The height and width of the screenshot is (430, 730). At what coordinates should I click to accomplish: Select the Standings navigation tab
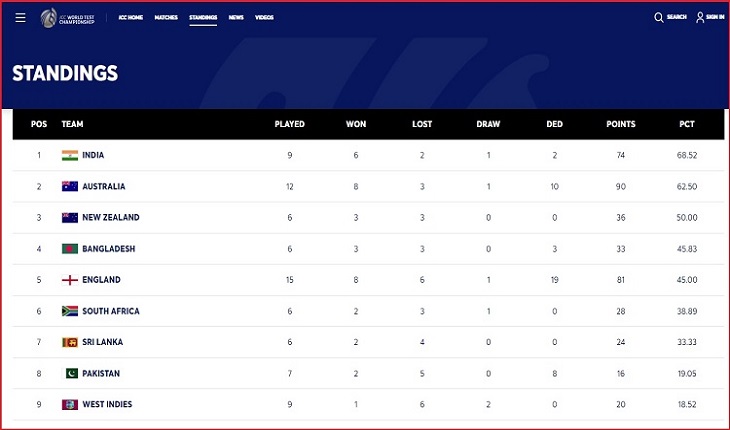pyautogui.click(x=203, y=18)
